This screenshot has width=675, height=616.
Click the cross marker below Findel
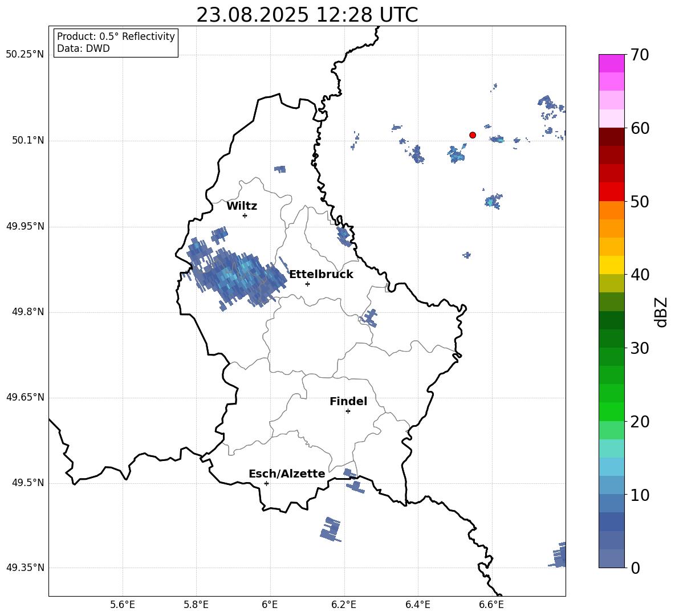point(348,411)
